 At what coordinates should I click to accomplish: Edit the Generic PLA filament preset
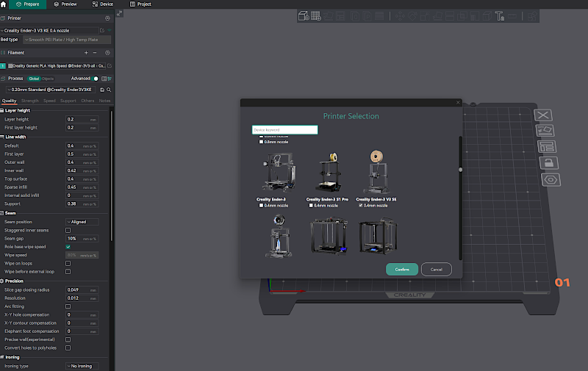(110, 65)
